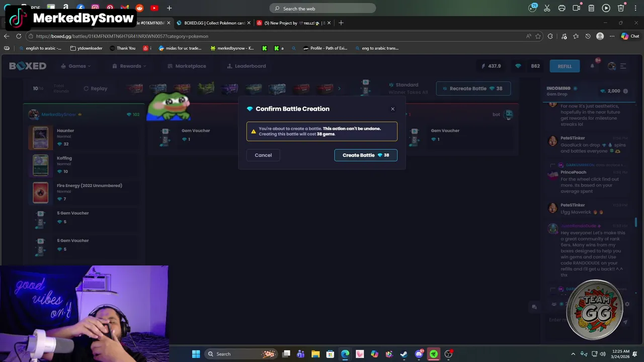Open a new browser tab

341,23
